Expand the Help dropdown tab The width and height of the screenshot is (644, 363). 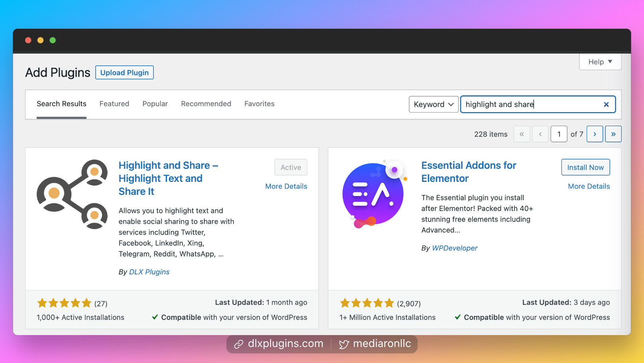coord(600,62)
